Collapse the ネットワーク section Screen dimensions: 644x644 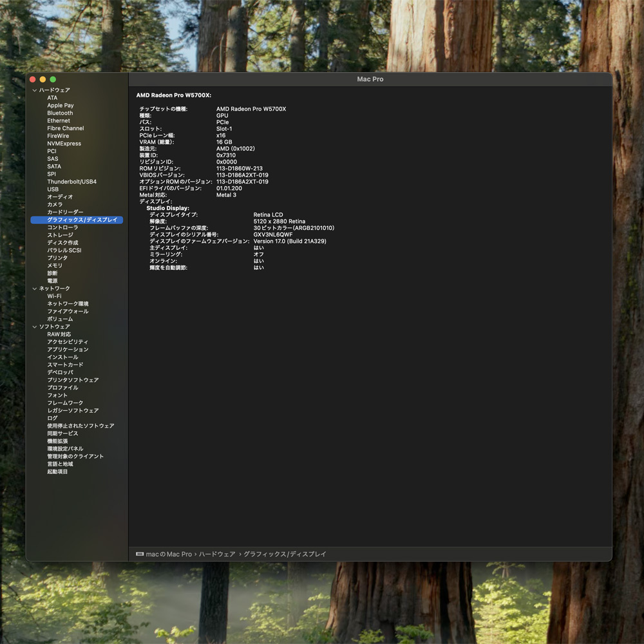tap(35, 289)
